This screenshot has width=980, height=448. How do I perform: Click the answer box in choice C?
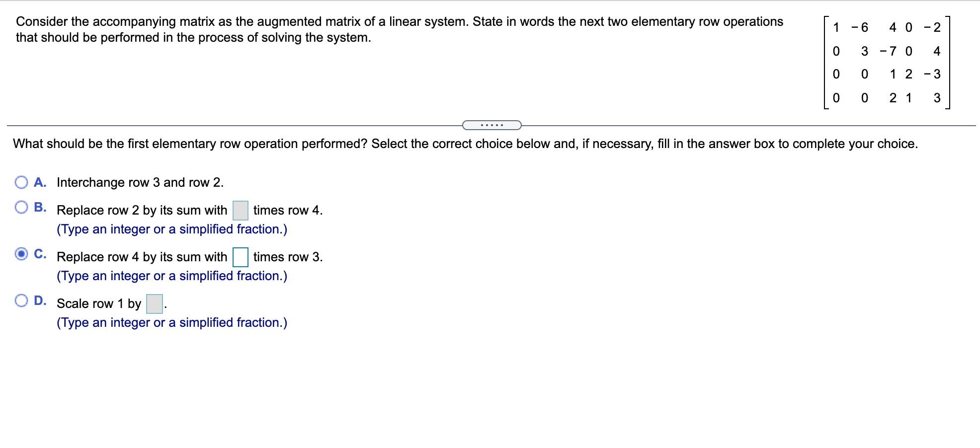(x=241, y=257)
